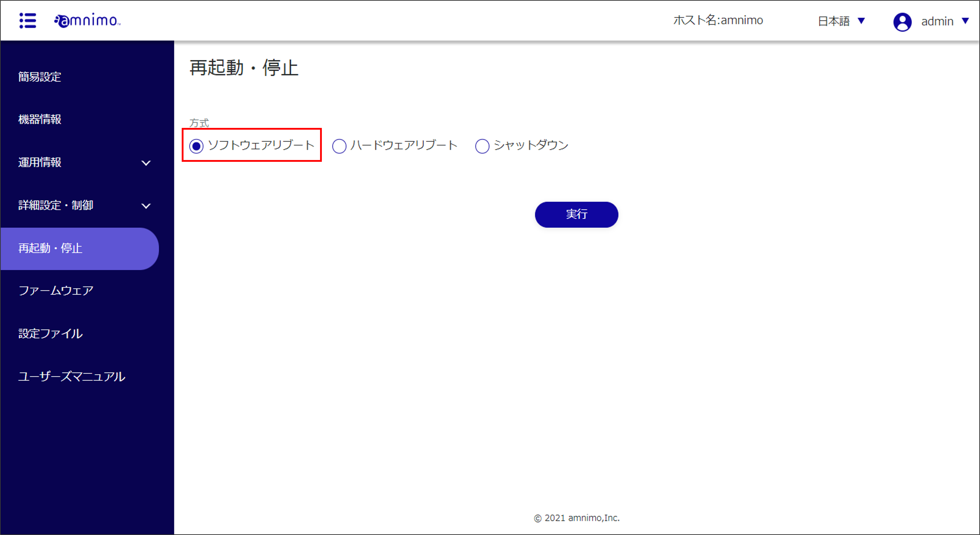Open 設定ファイル in the sidebar
The width and height of the screenshot is (980, 535).
[x=51, y=334]
